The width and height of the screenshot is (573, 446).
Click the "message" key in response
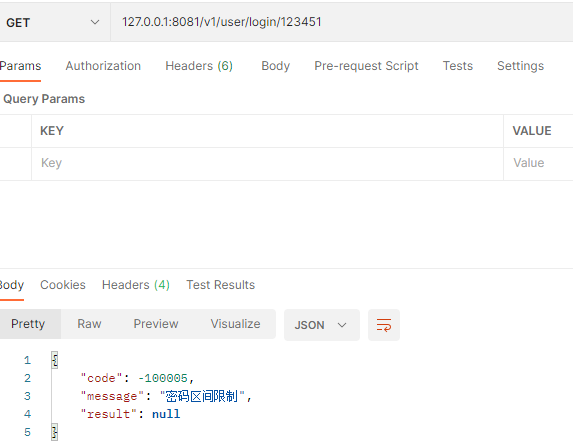(x=112, y=396)
